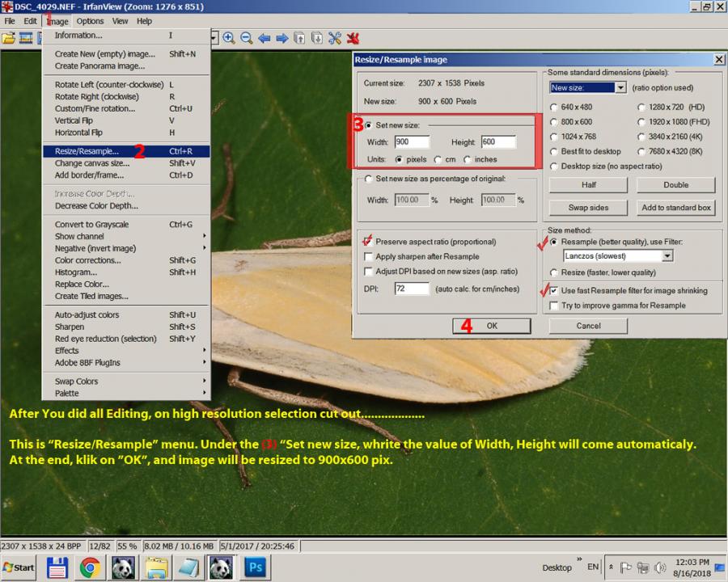The width and height of the screenshot is (728, 582).
Task: Choose 'cm' units radio button
Action: (x=438, y=160)
